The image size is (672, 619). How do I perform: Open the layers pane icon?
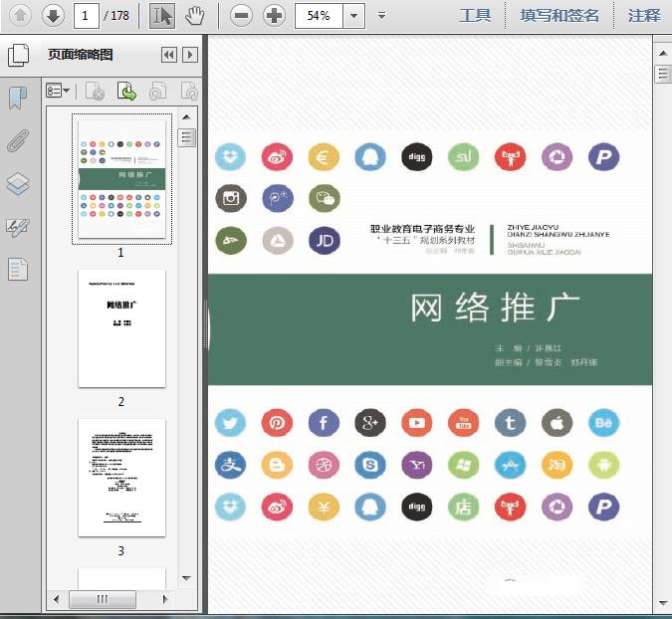coord(19,184)
